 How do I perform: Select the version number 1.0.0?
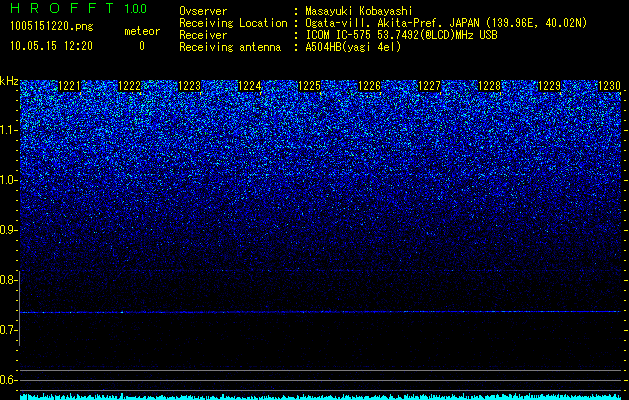coord(136,8)
